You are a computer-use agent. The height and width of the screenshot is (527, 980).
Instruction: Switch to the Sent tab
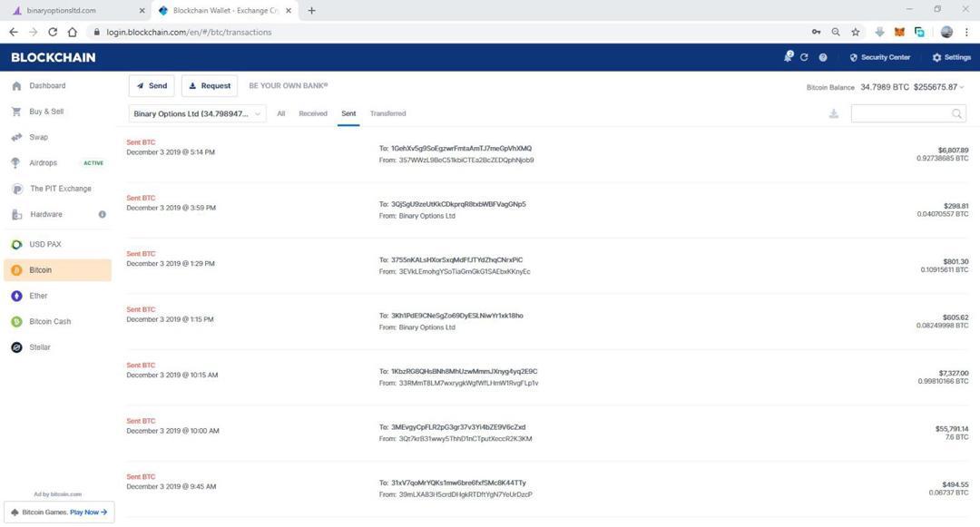click(348, 113)
